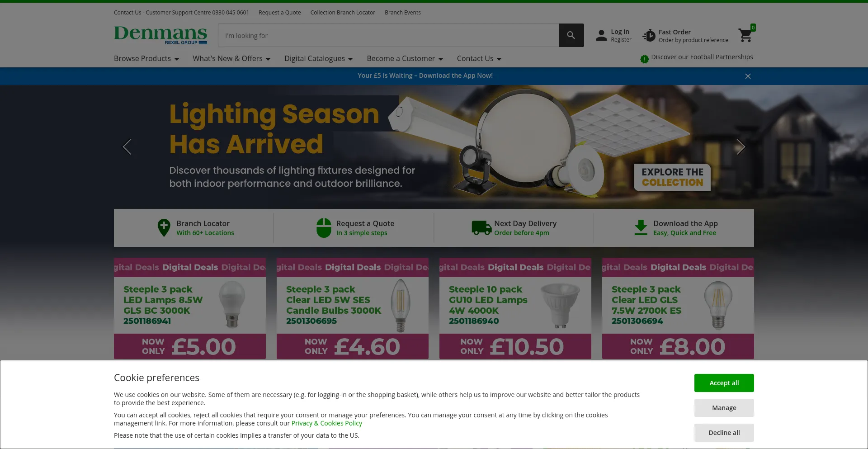Viewport: 868px width, 449px height.
Task: Open Become a Customer menu
Action: [x=405, y=58]
